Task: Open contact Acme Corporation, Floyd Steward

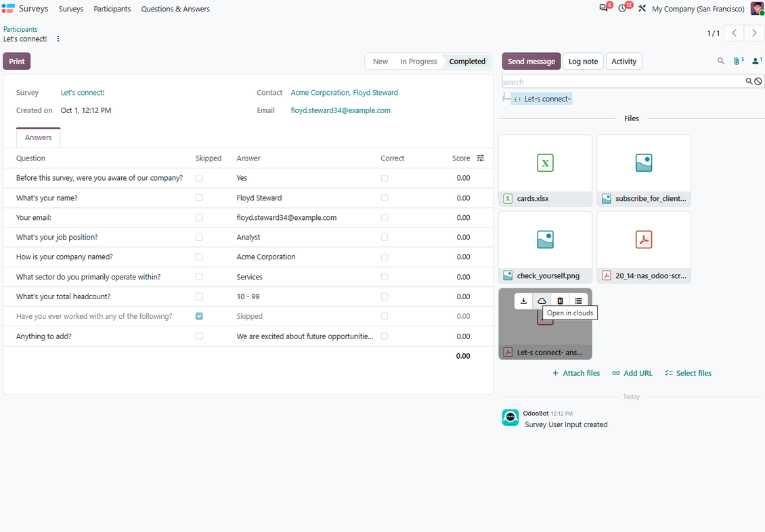Action: click(344, 93)
